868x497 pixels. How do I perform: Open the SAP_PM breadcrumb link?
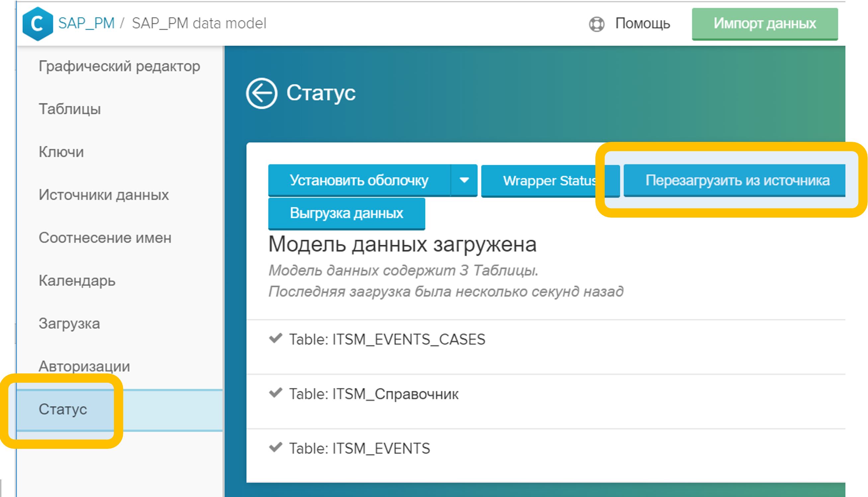(x=86, y=24)
